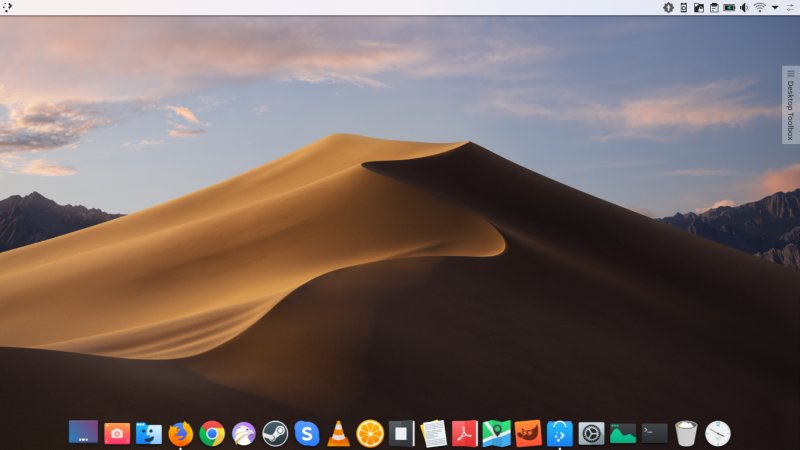
Task: Open the orange slice app in dock
Action: tap(370, 434)
